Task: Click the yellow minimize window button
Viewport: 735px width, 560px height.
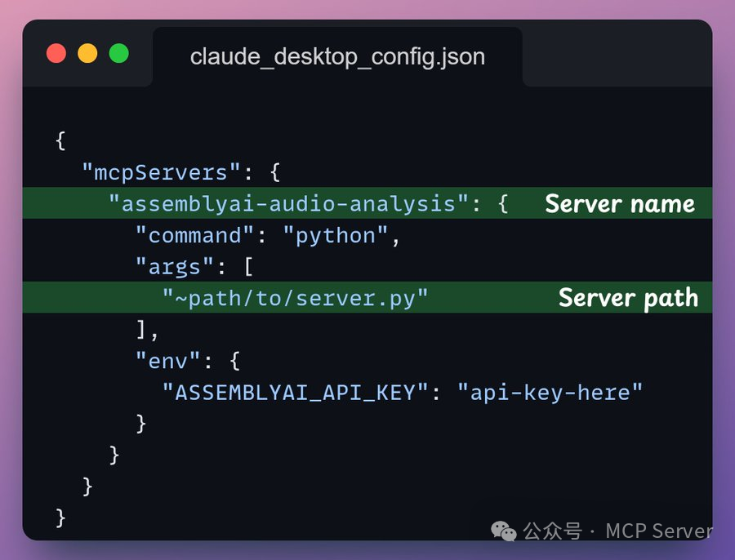Action: [87, 53]
